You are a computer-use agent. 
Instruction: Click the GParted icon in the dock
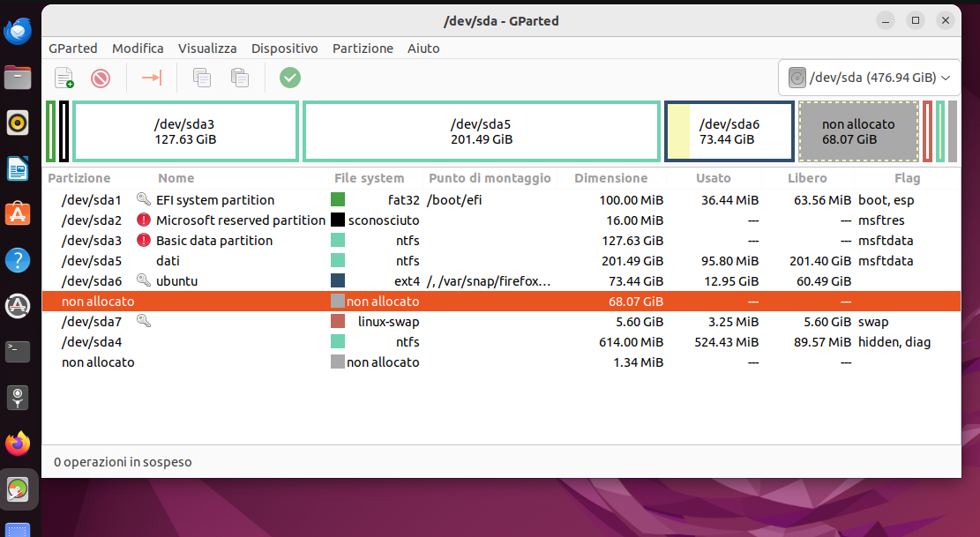tap(18, 489)
